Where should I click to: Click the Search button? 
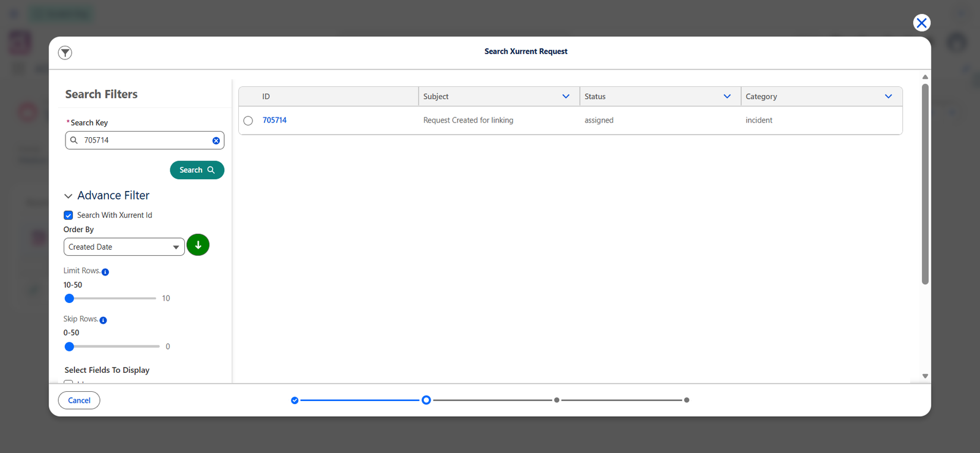point(197,170)
